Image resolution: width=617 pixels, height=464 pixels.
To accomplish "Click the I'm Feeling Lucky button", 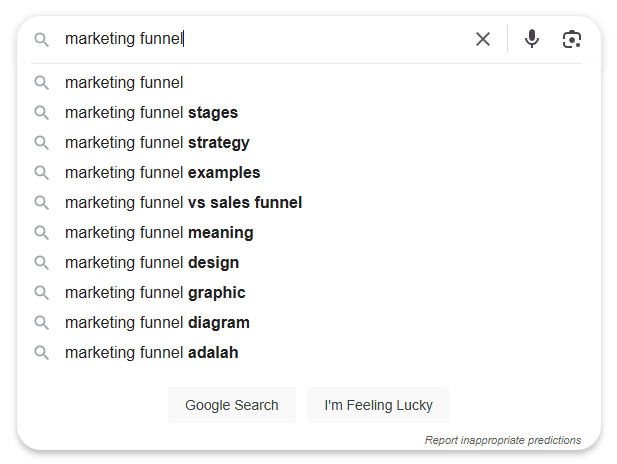I will point(378,405).
